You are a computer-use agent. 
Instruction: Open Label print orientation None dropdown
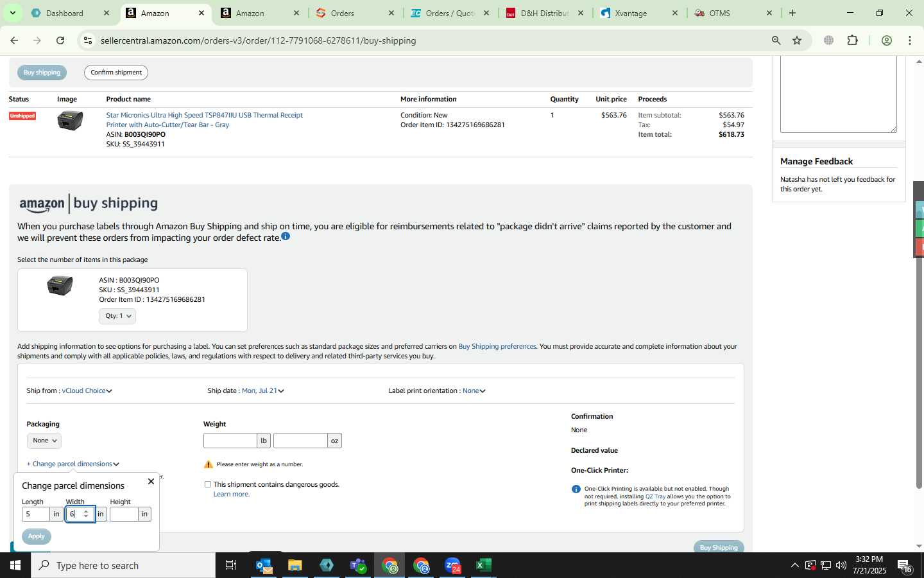pyautogui.click(x=474, y=390)
